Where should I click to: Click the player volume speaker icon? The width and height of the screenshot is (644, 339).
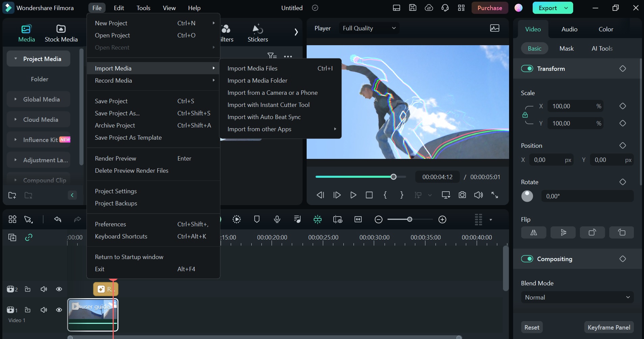[478, 195]
